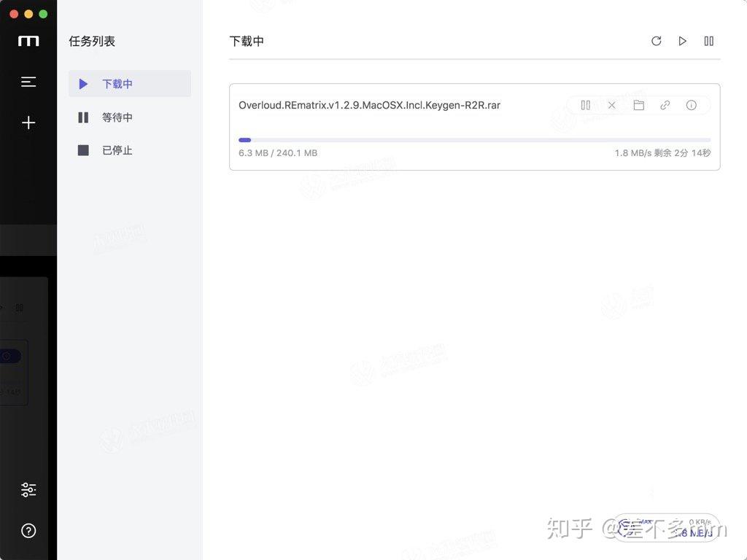Copy the download link of the REmatrix task
The width and height of the screenshot is (747, 560).
click(x=665, y=105)
